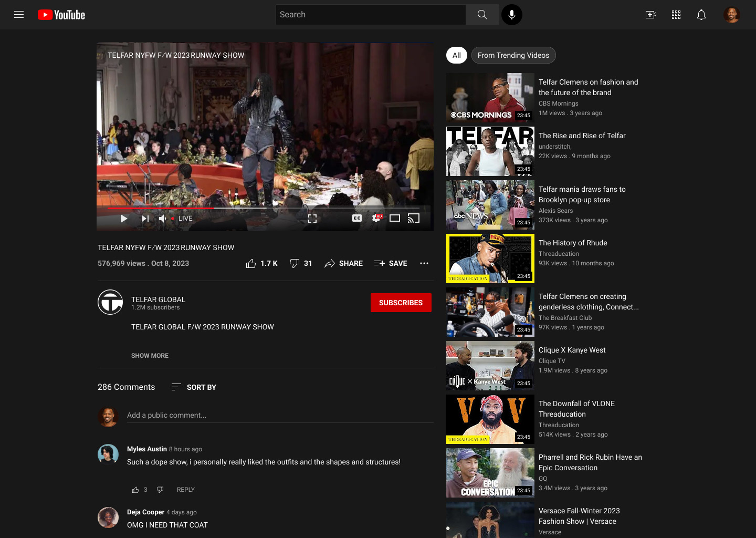Viewport: 756px width, 538px height.
Task: Open Clique TV channel name
Action: click(552, 361)
